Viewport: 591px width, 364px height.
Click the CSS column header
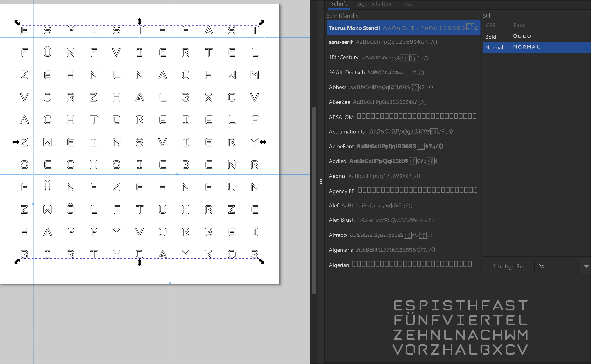[491, 25]
